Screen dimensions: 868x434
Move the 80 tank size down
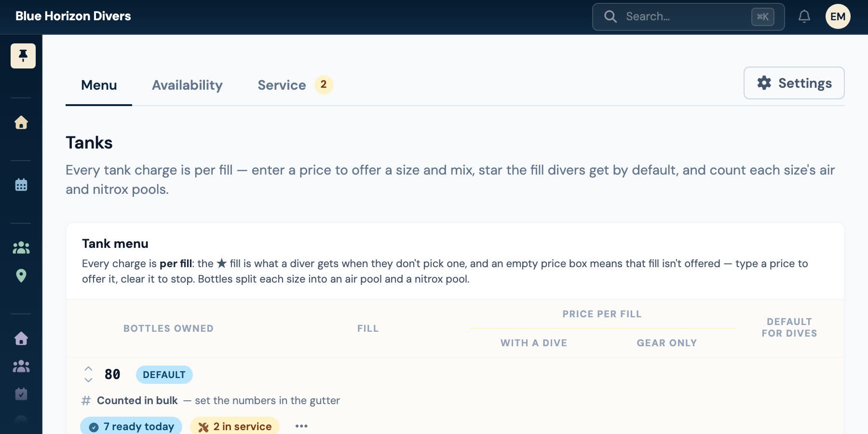(x=88, y=380)
